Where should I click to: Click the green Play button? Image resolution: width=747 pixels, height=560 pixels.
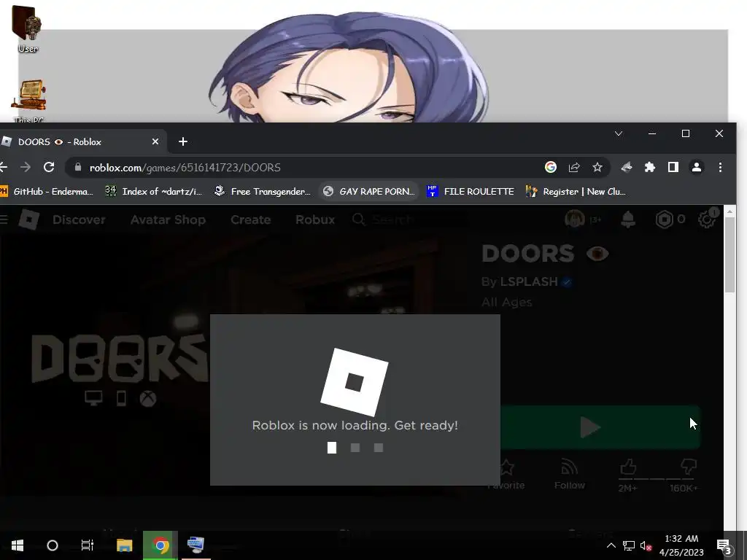[x=600, y=427]
